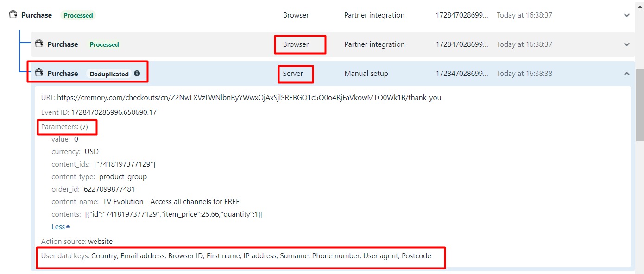Select the Server connection method label
This screenshot has width=644, height=274.
(x=293, y=74)
